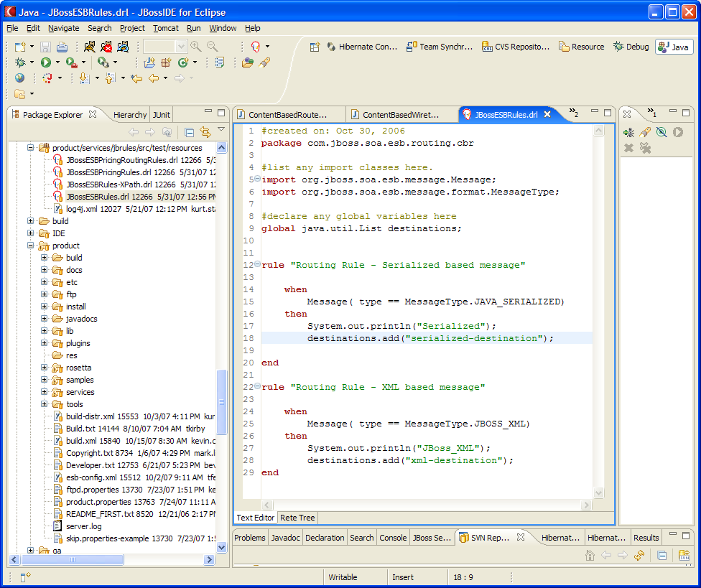Create New Java Class icon
This screenshot has width=701, height=588.
pyautogui.click(x=183, y=62)
